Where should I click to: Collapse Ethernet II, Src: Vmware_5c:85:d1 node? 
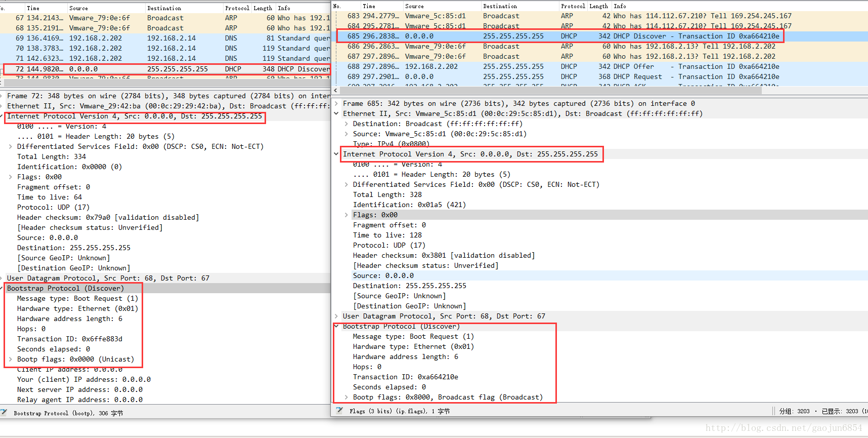click(x=336, y=113)
